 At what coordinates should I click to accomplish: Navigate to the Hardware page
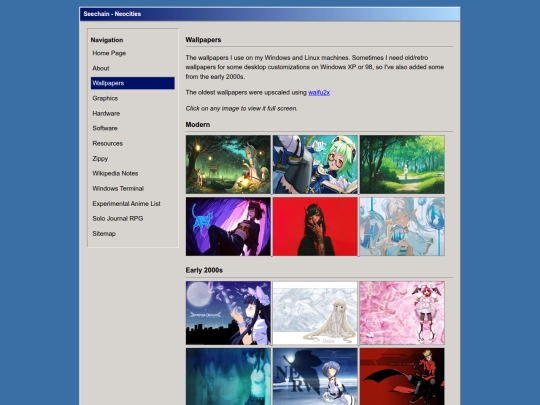click(106, 113)
